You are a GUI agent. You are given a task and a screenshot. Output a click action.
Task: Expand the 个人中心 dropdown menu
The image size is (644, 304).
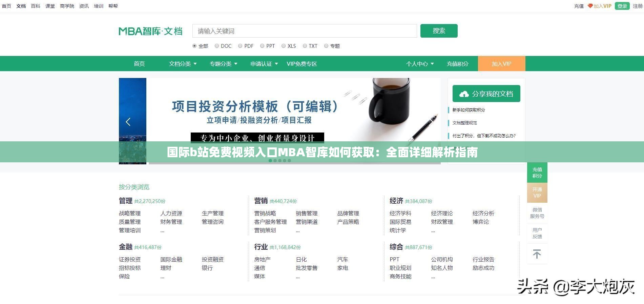pyautogui.click(x=420, y=64)
